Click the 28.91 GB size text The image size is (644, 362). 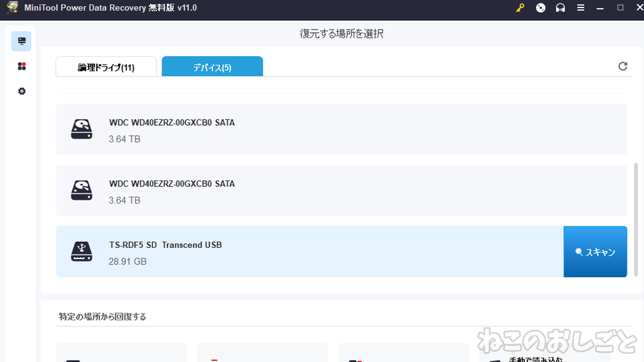click(128, 262)
